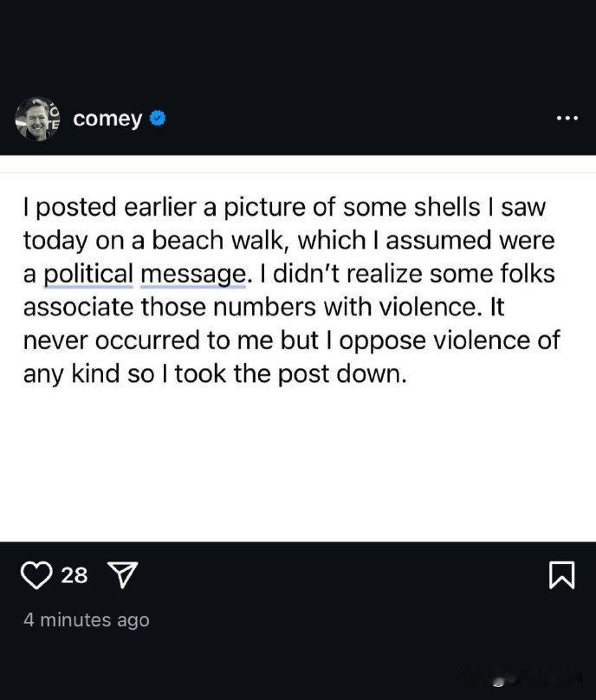596x700 pixels.
Task: Click the "4 minutes ago" timestamp
Action: pyautogui.click(x=87, y=620)
